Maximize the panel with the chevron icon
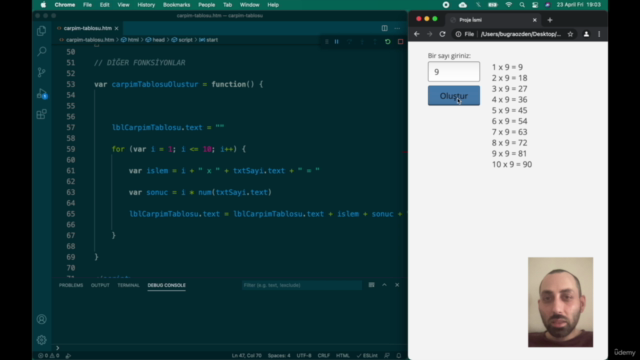The width and height of the screenshot is (640, 360). (384, 285)
